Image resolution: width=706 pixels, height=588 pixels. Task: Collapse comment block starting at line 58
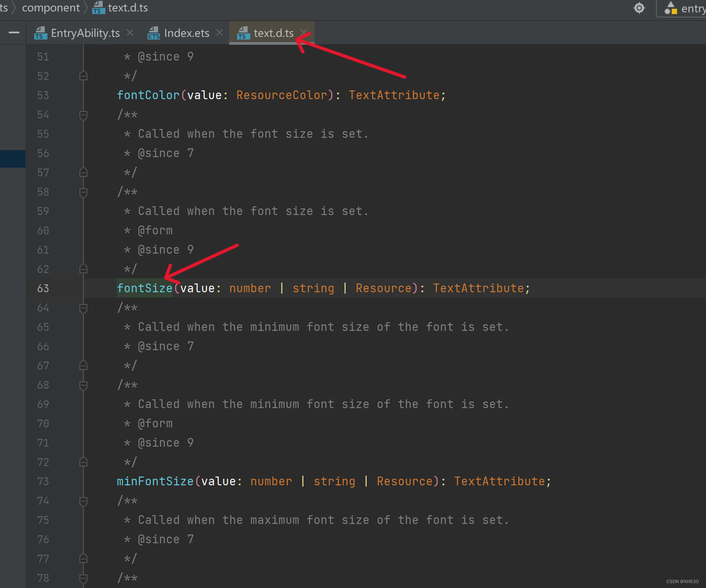click(83, 192)
